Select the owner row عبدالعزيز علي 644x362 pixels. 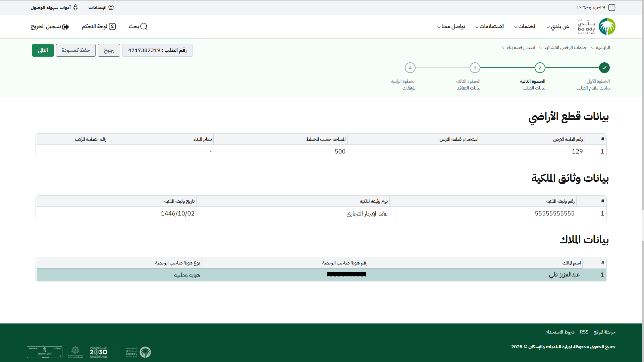click(564, 275)
